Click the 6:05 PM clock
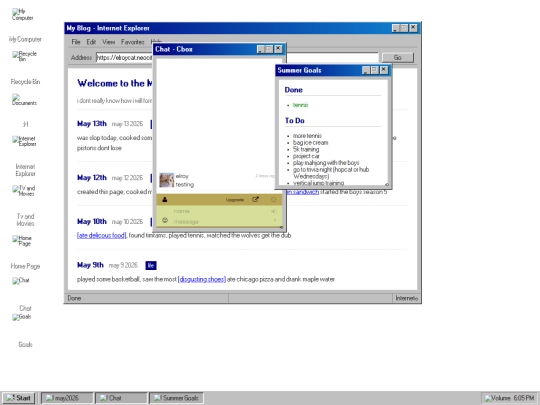Viewport: 540px width, 405px height. [x=523, y=398]
